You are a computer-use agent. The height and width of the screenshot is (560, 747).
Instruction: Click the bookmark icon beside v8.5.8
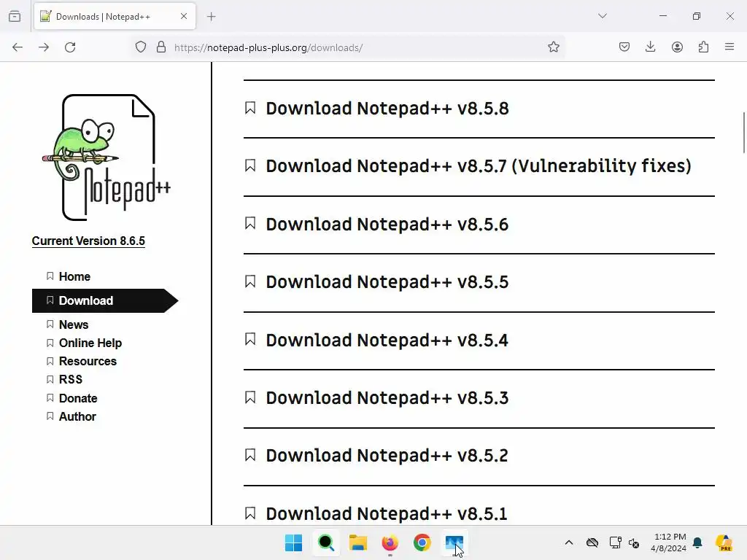pos(250,108)
